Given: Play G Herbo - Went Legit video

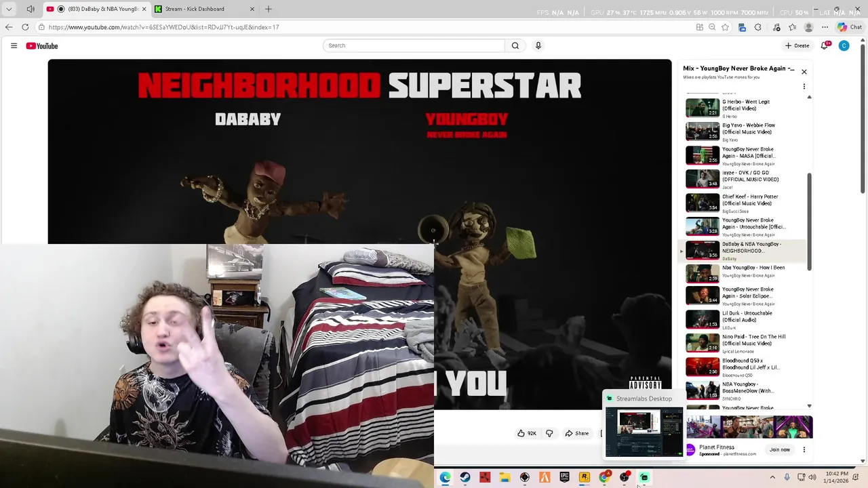Looking at the screenshot, I should (743, 108).
